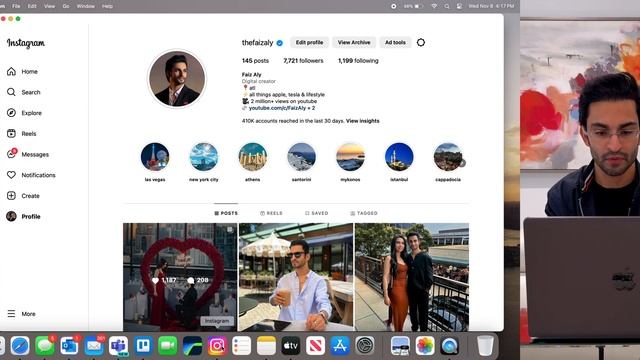Viewport: 640px width, 360px height.
Task: Go to Reels in the sidebar
Action: (22, 133)
